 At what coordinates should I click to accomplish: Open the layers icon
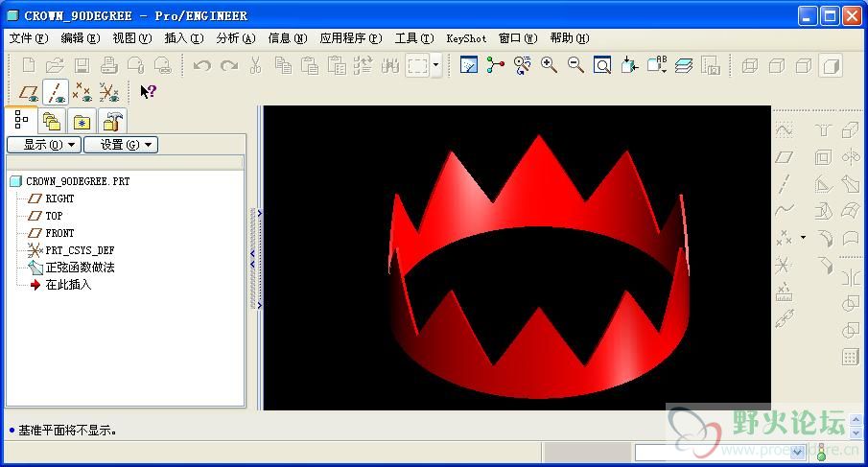(x=684, y=65)
